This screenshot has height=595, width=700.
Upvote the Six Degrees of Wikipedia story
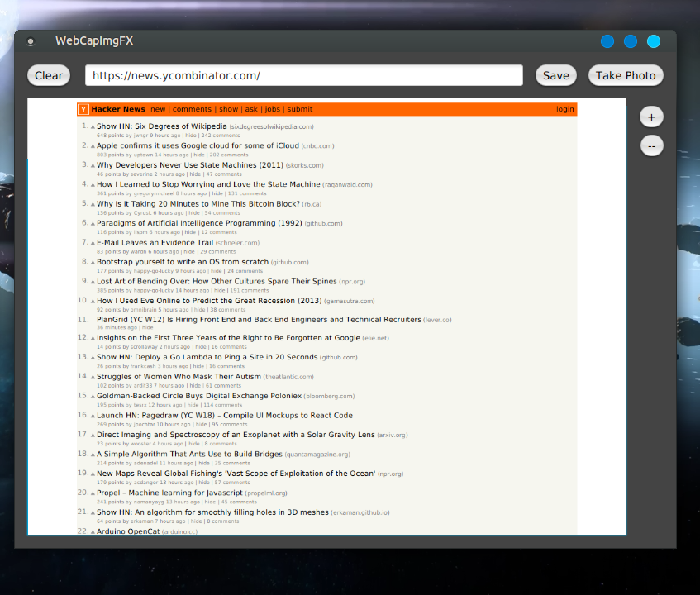(x=93, y=127)
